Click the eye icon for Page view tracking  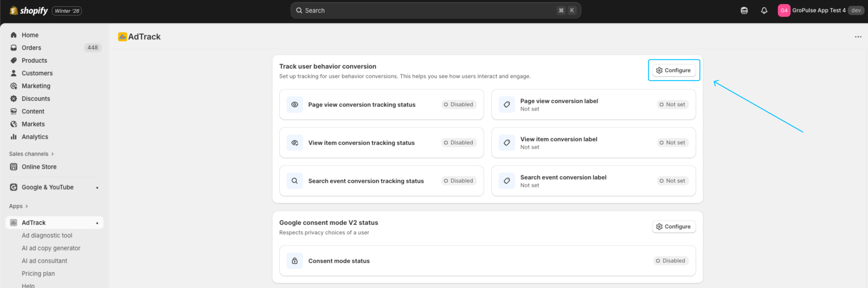(295, 104)
